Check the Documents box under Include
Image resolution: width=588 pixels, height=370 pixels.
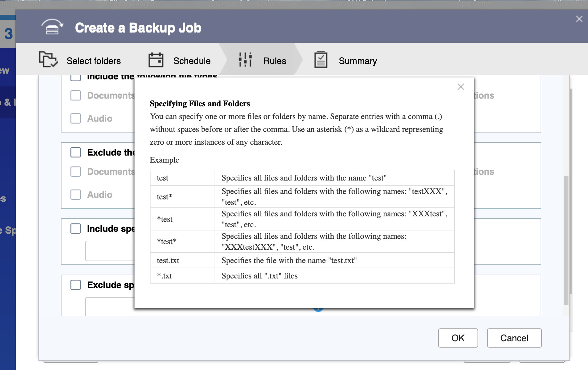[76, 95]
